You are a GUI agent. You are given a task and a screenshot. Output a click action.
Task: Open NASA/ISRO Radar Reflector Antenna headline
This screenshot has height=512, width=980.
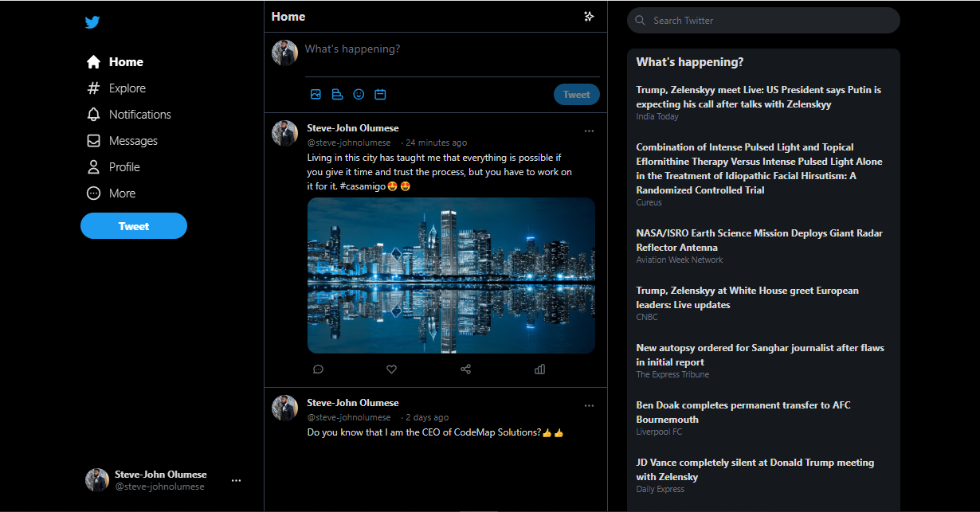pos(759,240)
